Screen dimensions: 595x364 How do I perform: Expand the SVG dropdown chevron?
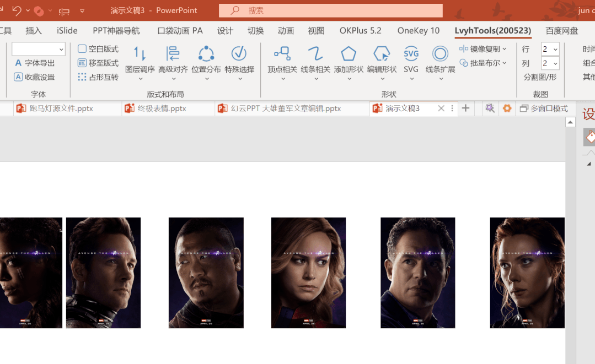[x=412, y=79]
